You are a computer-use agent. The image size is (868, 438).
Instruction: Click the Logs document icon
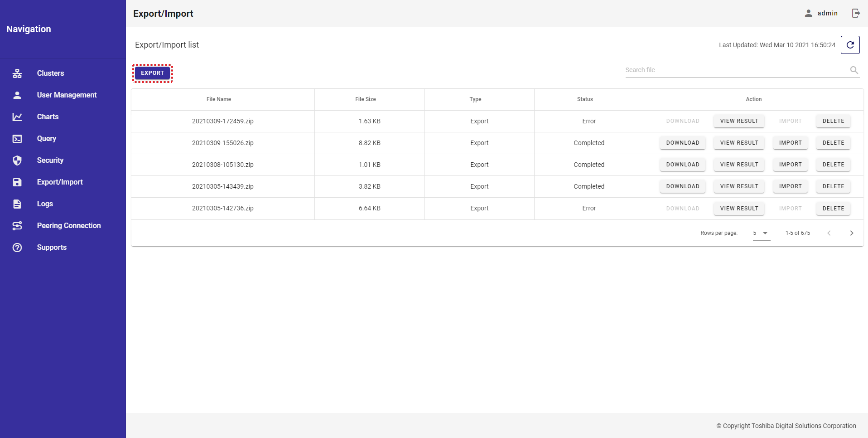pyautogui.click(x=17, y=204)
